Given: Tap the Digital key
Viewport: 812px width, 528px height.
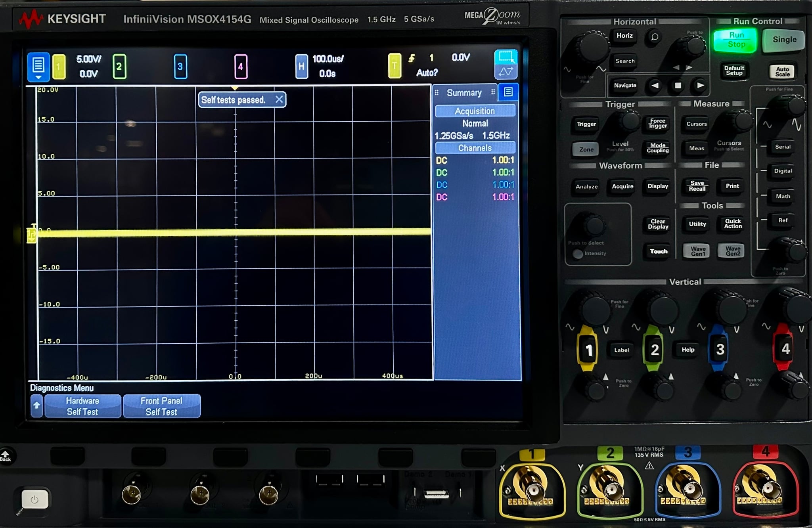Looking at the screenshot, I should [783, 171].
